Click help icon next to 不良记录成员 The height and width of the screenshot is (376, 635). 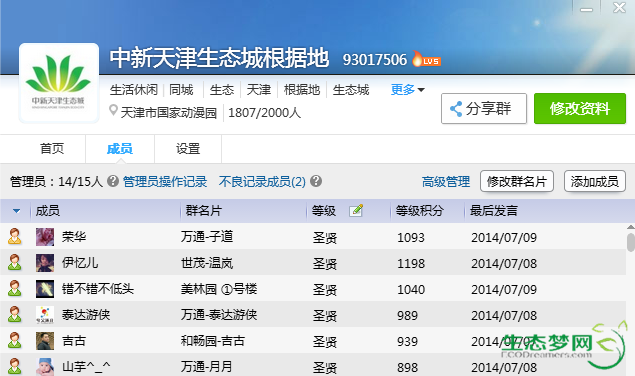pos(316,181)
